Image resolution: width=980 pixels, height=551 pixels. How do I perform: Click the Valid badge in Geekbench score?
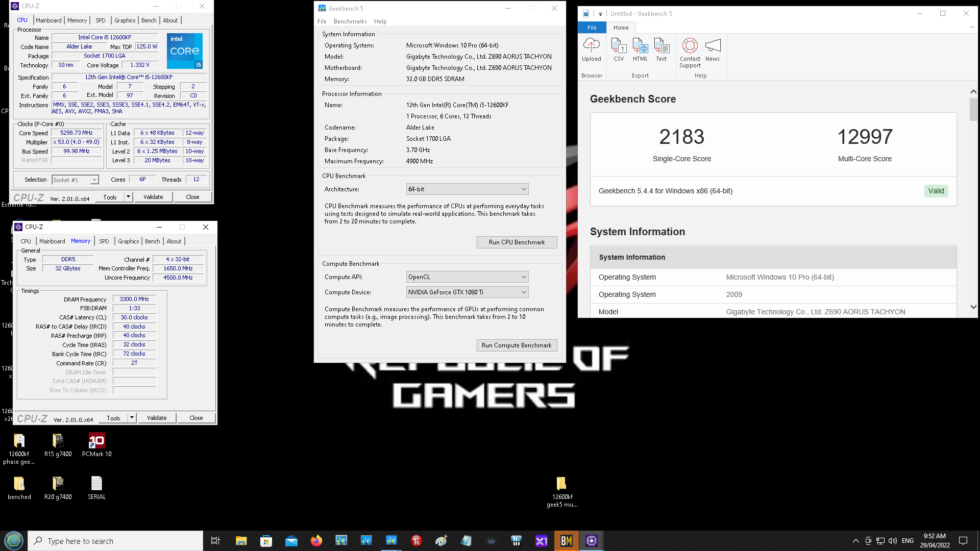coord(936,191)
